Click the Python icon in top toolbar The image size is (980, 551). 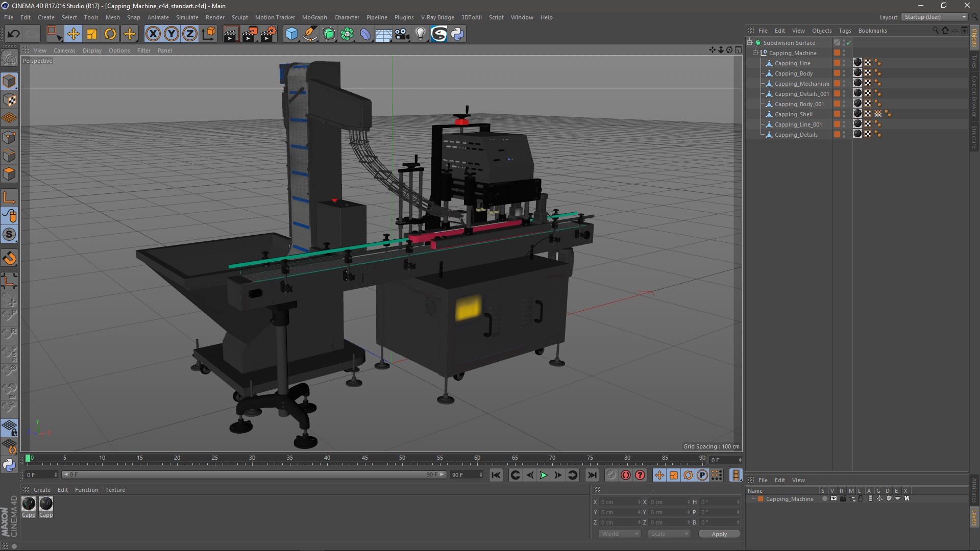click(457, 34)
